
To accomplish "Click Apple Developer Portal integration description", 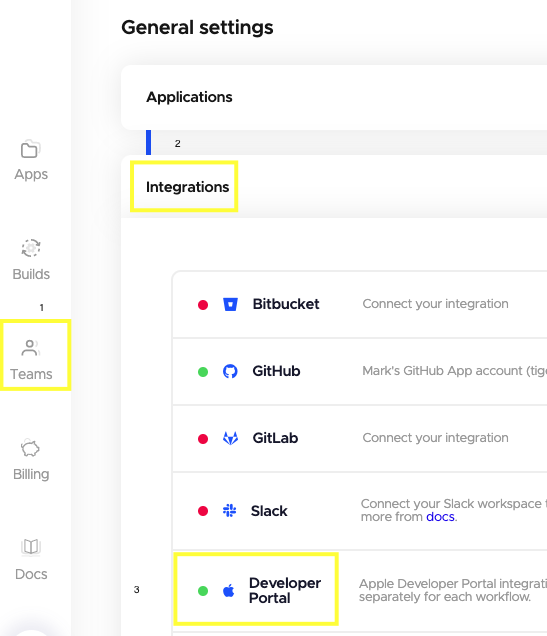I will [x=453, y=590].
